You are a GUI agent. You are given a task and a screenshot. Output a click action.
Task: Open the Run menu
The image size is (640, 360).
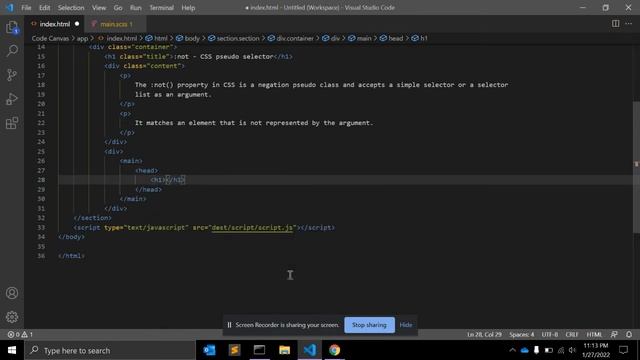(x=136, y=8)
